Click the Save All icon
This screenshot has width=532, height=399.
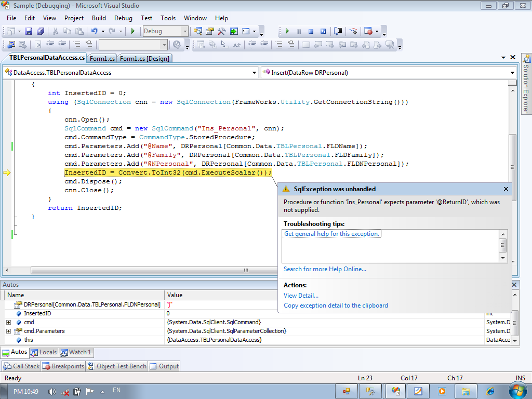41,31
